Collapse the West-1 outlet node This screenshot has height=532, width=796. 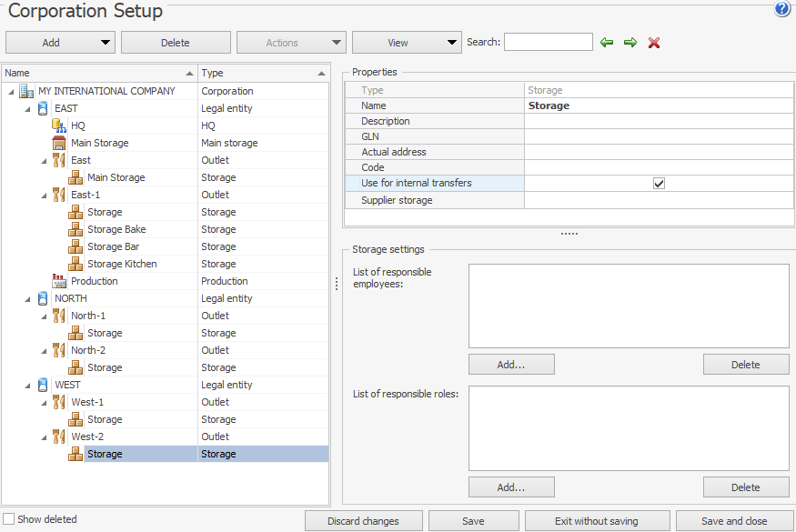coord(44,402)
